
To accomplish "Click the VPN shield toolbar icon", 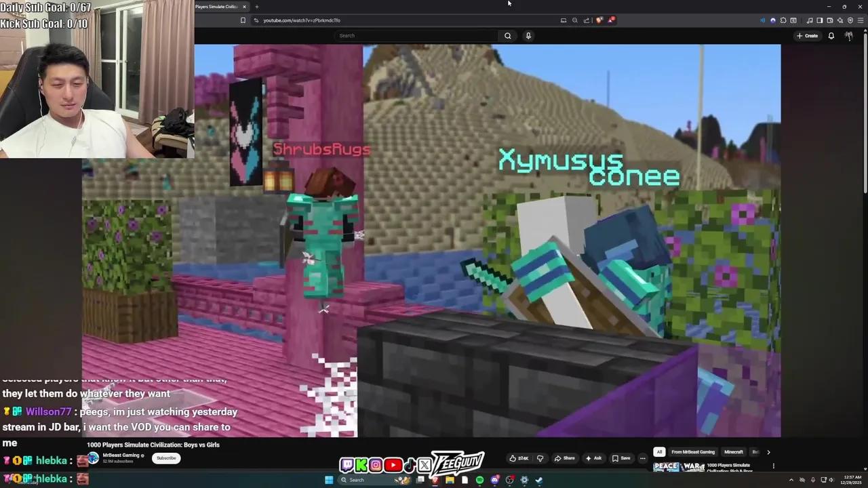I will point(850,20).
